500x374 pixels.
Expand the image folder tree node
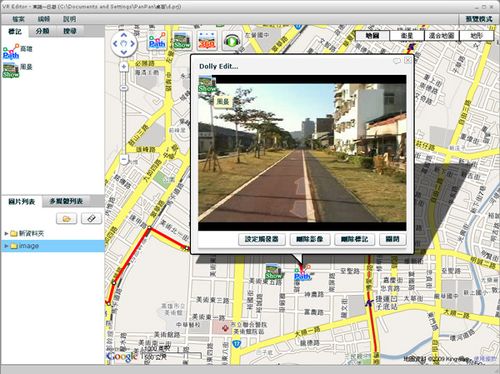pyautogui.click(x=6, y=246)
